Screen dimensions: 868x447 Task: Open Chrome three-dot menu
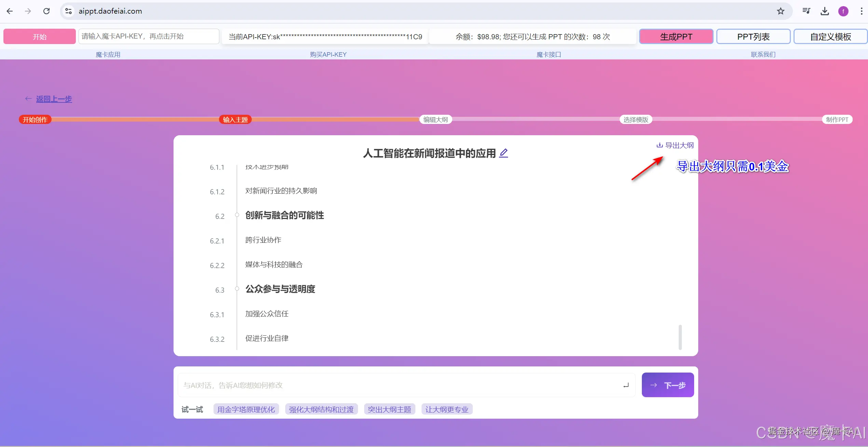(861, 11)
